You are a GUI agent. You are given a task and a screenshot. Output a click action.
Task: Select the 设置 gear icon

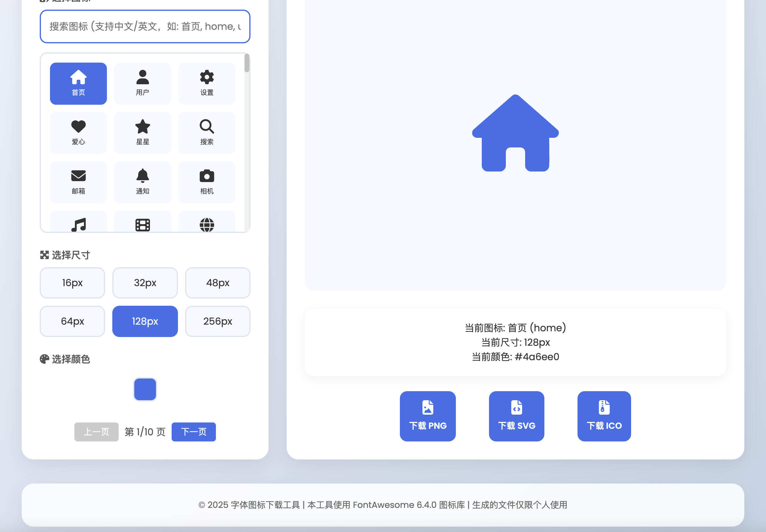(x=207, y=83)
